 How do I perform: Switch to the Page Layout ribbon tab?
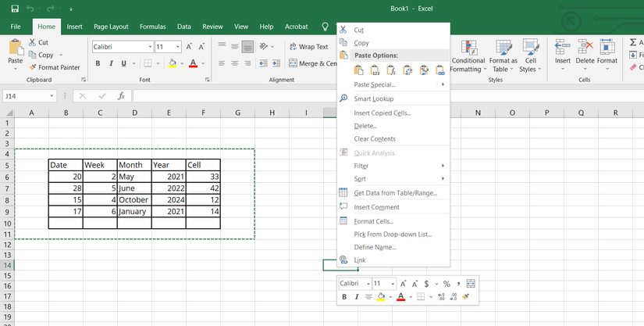(111, 27)
